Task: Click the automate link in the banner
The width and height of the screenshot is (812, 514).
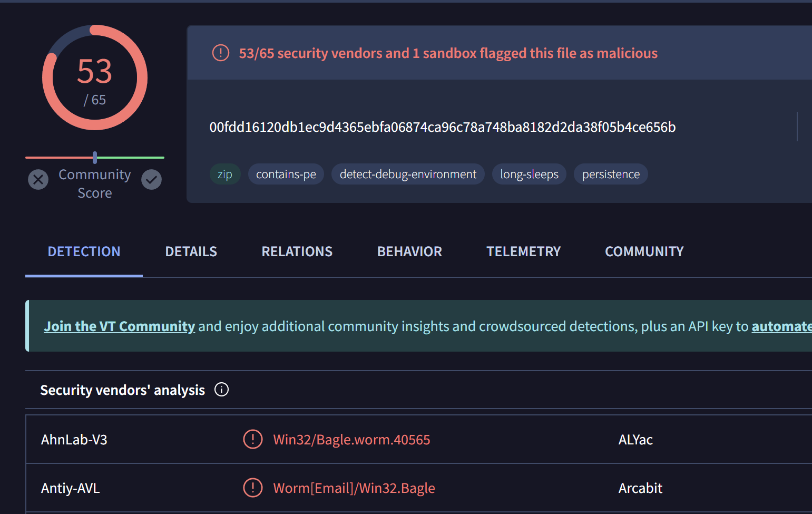Action: pyautogui.click(x=781, y=326)
